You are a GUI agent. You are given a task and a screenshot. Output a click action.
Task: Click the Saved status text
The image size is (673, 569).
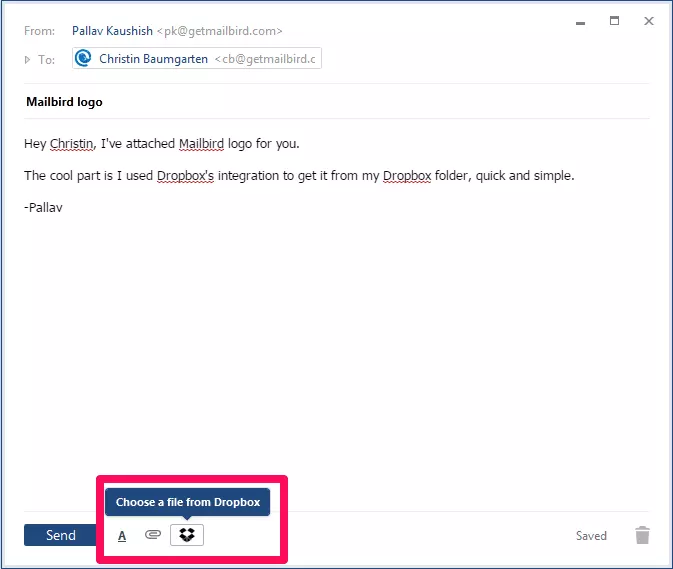591,536
